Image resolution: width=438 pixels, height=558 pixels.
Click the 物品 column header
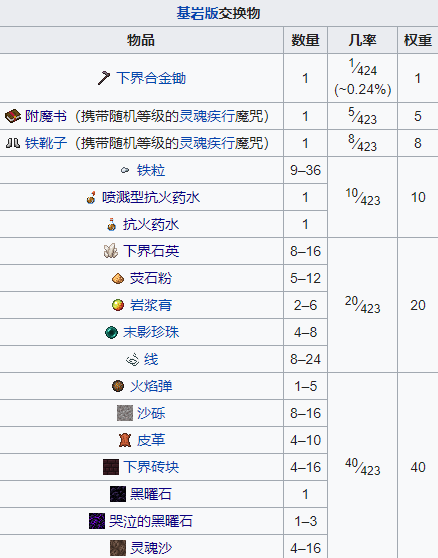(x=141, y=40)
